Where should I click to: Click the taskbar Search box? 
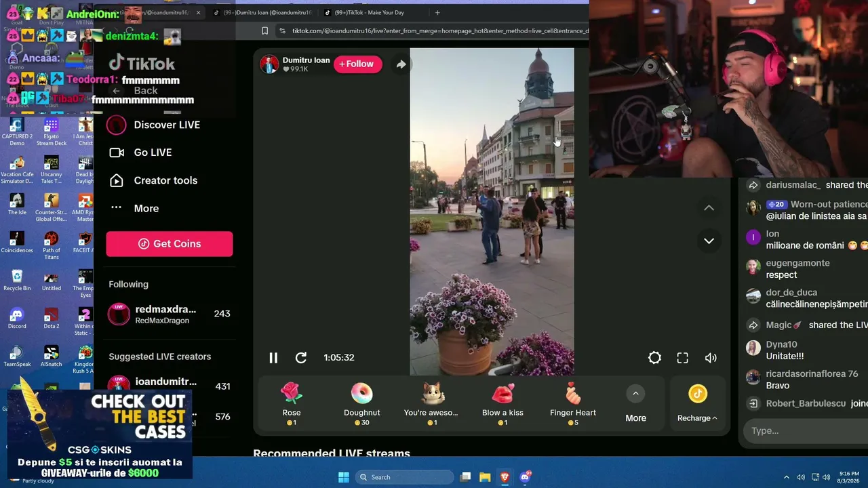click(404, 477)
